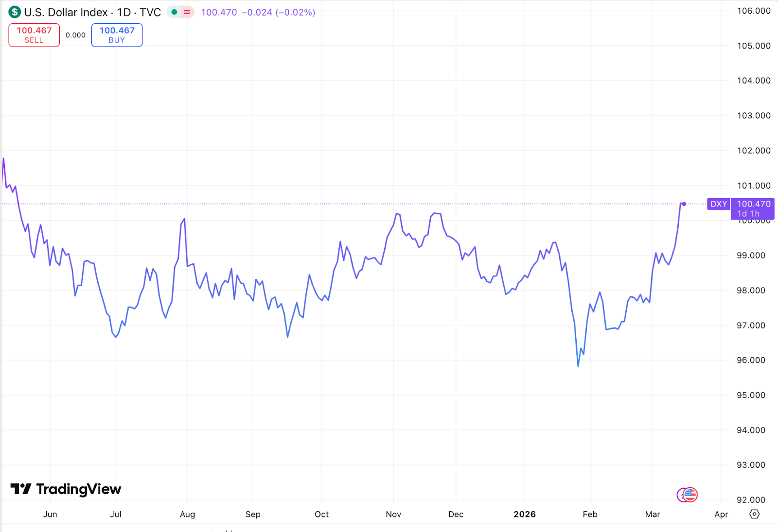This screenshot has width=778, height=532.
Task: Click the 106.000 price axis label
Action: pos(754,11)
